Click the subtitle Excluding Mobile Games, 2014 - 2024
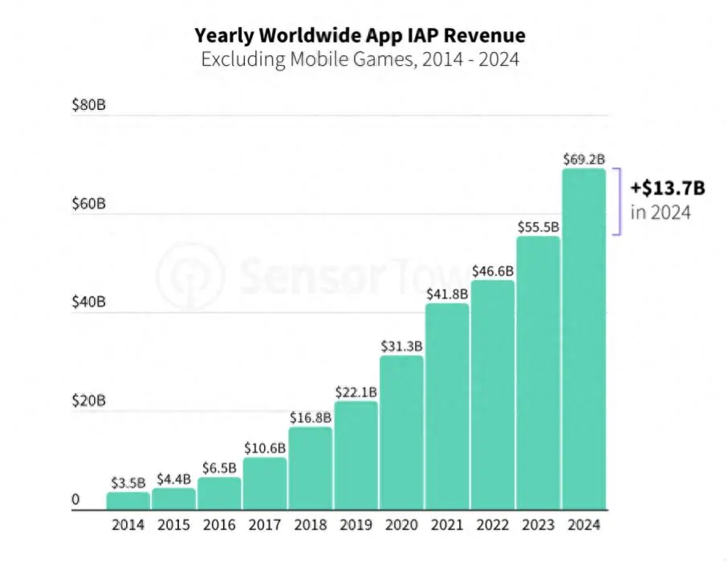Screen dimensions: 728x563 tap(360, 59)
